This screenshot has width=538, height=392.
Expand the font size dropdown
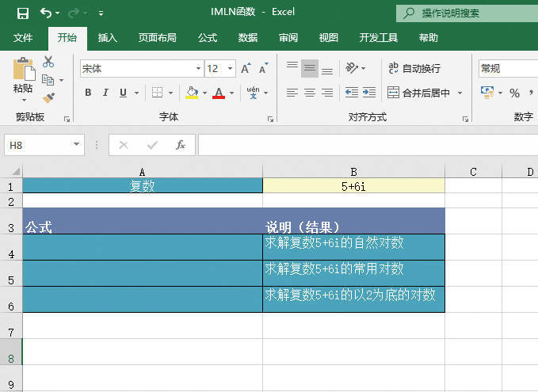pos(231,69)
